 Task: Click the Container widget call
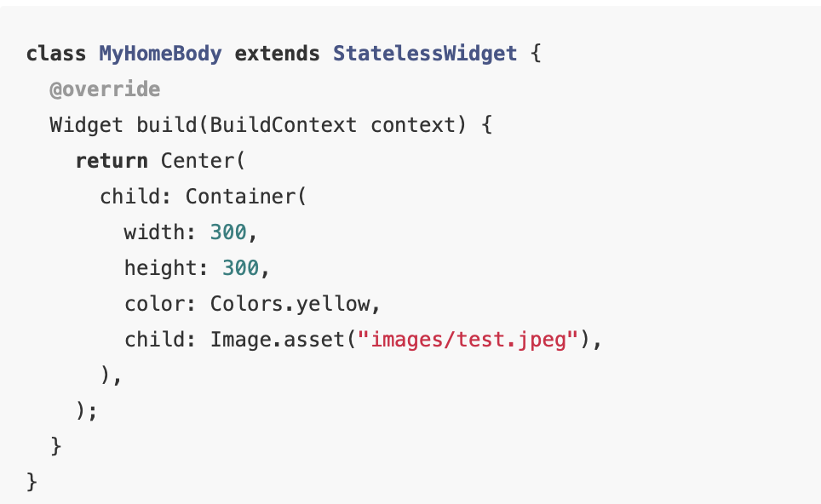point(240,197)
